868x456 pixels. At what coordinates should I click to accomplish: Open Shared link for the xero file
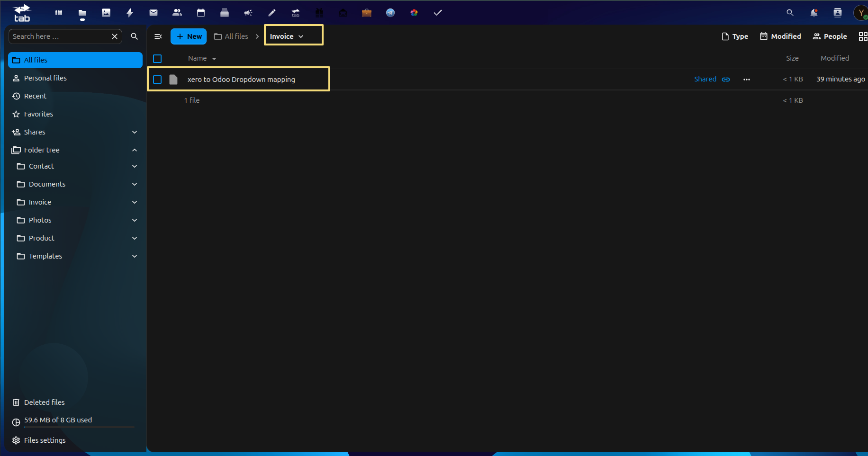point(712,79)
